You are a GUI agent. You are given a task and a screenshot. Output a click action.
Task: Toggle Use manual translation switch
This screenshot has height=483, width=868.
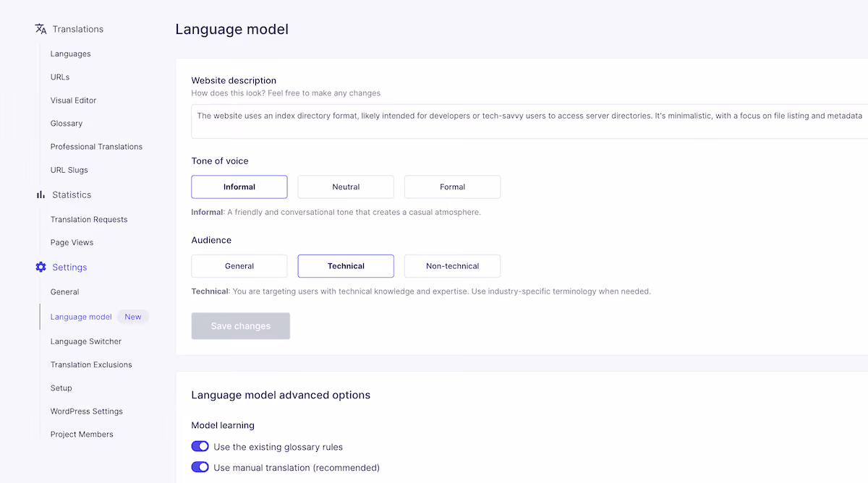pyautogui.click(x=200, y=468)
